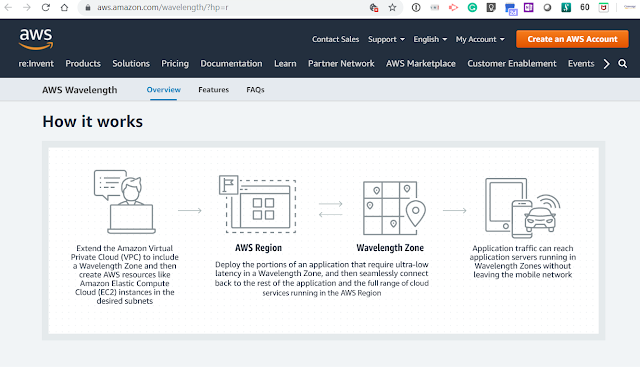The height and width of the screenshot is (376, 640).
Task: Click the 'Deploy the portions of an application' paragraph
Action: (x=322, y=278)
